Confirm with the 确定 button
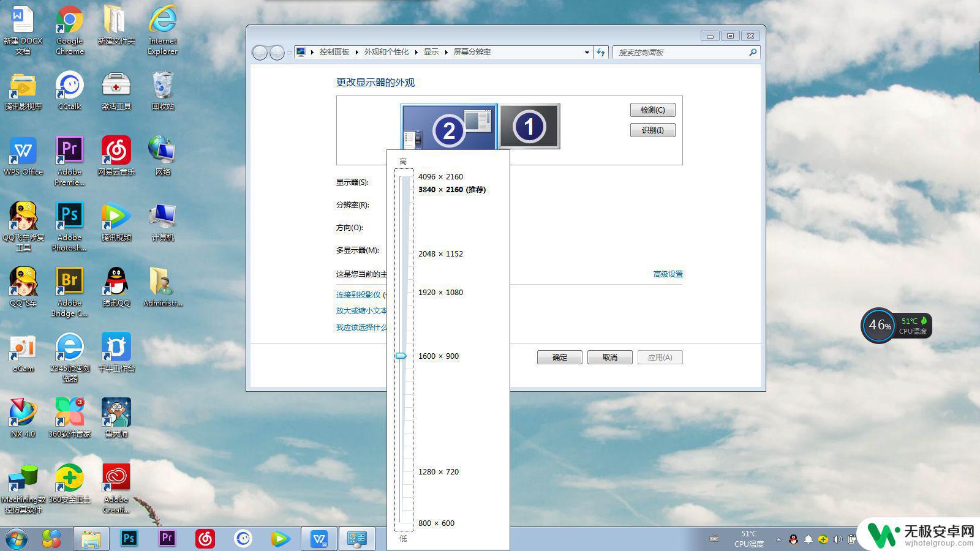The width and height of the screenshot is (980, 551). pos(560,358)
